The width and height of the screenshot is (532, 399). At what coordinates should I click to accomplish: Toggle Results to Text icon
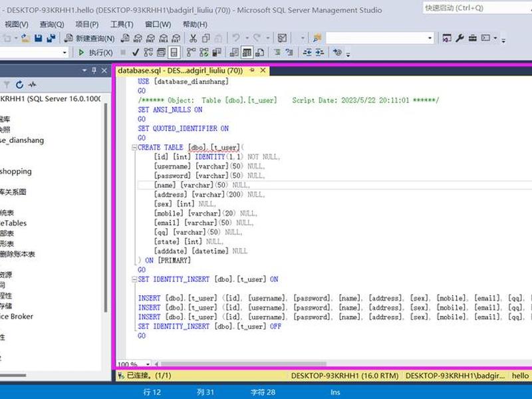tap(234, 53)
